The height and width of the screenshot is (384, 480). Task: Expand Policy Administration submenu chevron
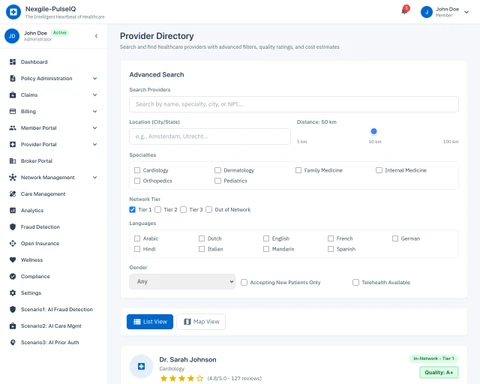pyautogui.click(x=95, y=78)
